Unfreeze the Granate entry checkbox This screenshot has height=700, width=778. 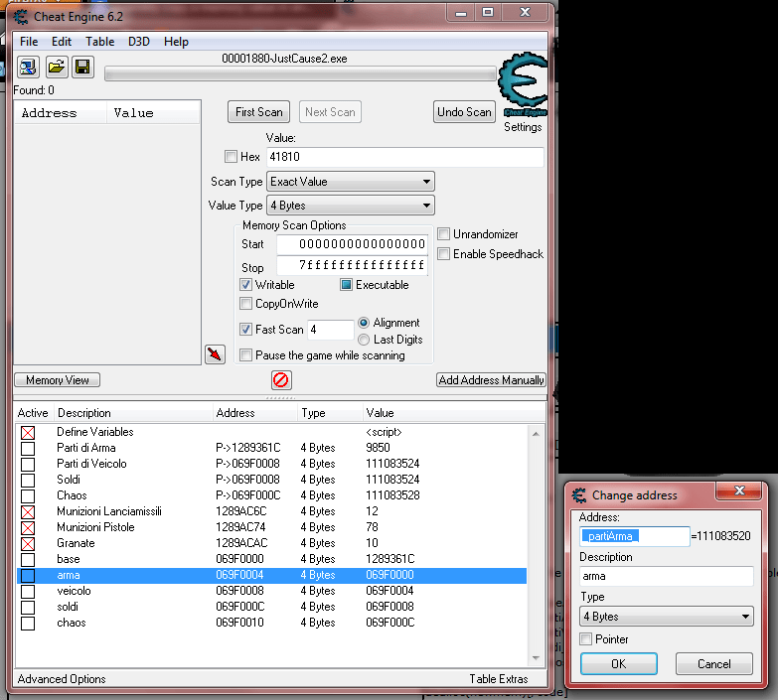point(28,543)
